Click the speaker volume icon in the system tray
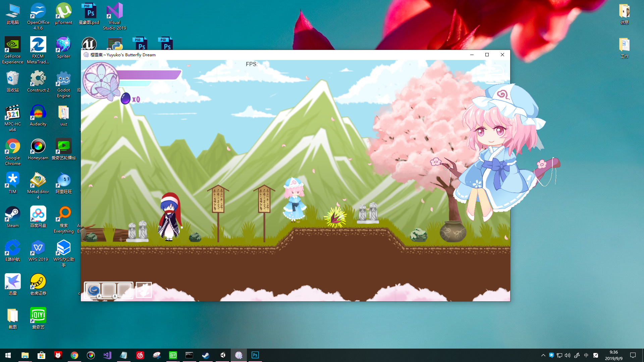Screen dimensions: 644x362 [567, 355]
